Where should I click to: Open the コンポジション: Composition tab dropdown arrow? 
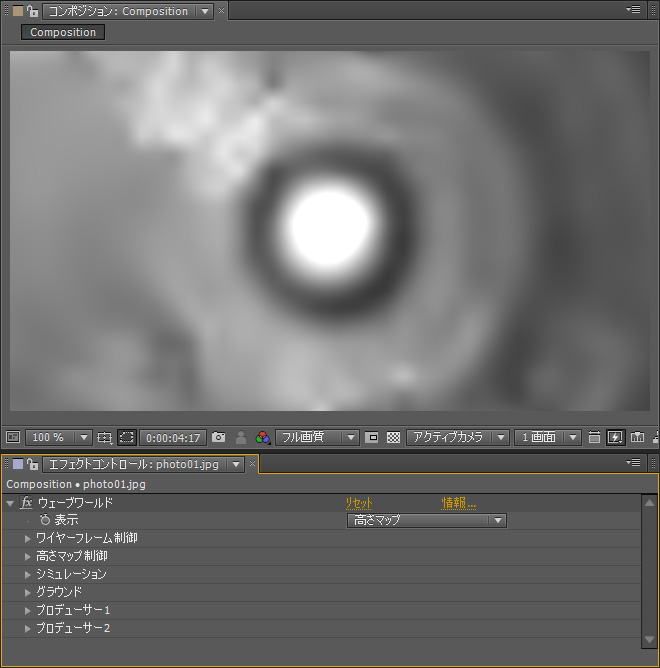(205, 11)
